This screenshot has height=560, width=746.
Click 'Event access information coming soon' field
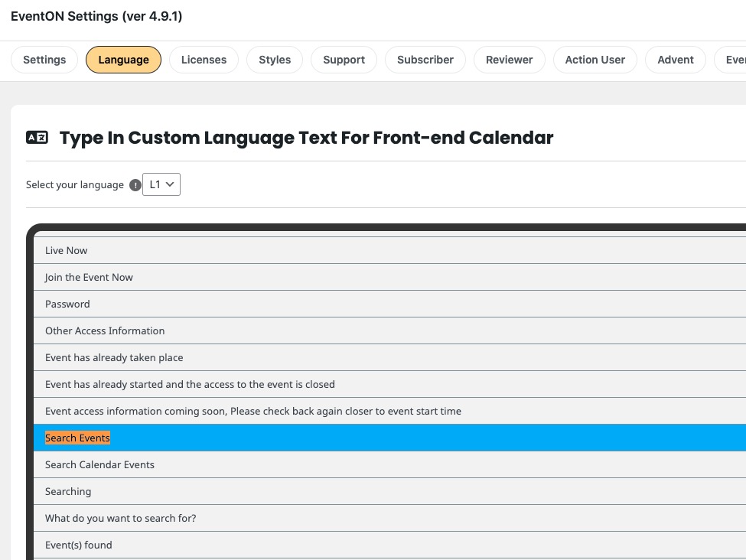[x=389, y=411]
